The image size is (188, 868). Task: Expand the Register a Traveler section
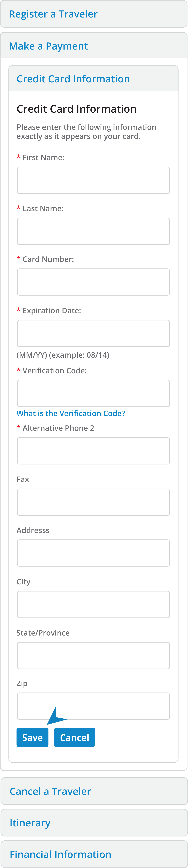click(x=53, y=14)
